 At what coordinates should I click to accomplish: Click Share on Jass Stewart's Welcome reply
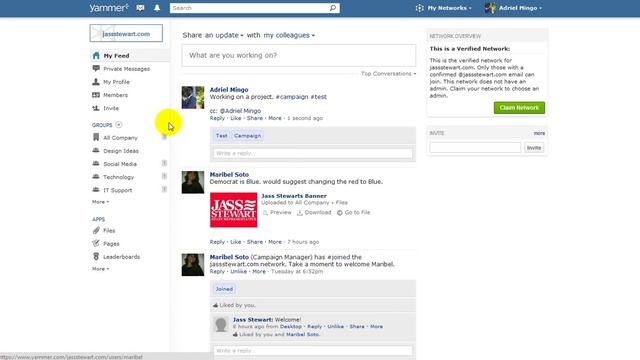click(x=357, y=327)
